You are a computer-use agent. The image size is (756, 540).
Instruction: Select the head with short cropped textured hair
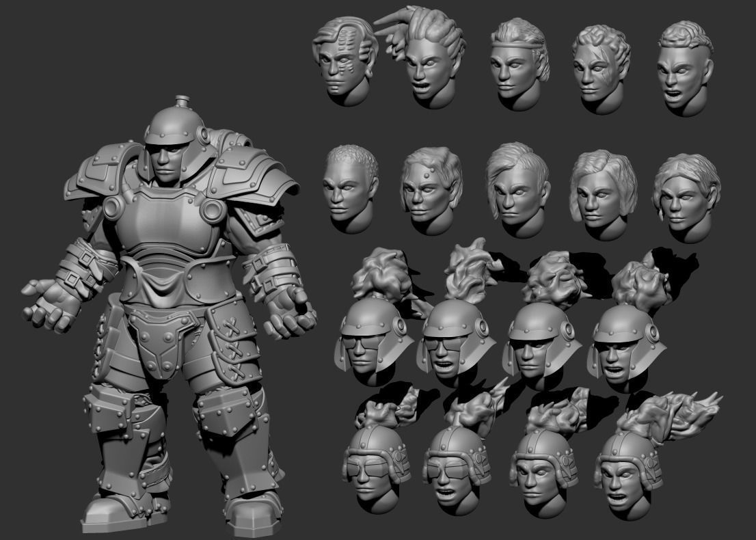tap(350, 189)
